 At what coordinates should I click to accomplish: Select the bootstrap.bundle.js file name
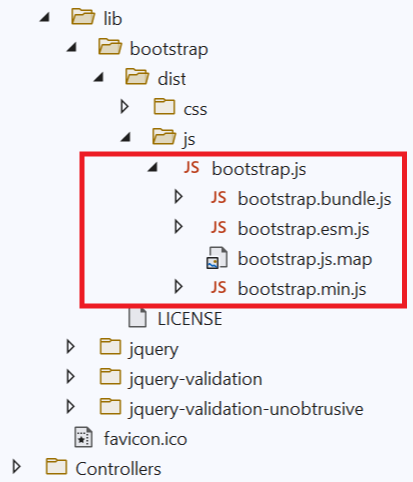point(315,199)
